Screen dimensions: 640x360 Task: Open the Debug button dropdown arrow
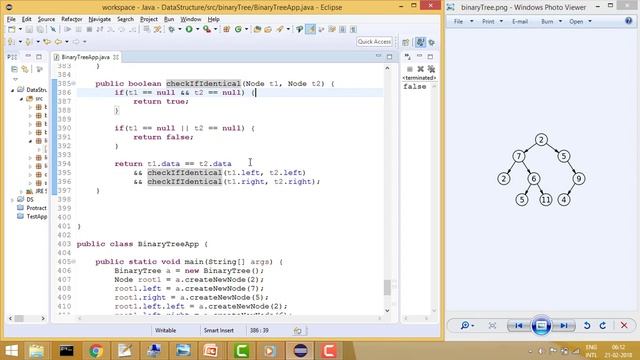click(x=180, y=29)
